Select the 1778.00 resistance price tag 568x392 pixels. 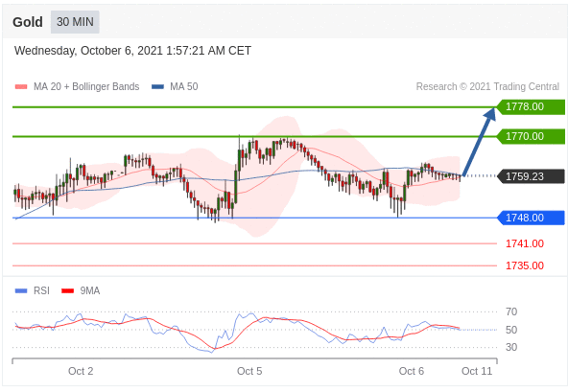tap(531, 106)
